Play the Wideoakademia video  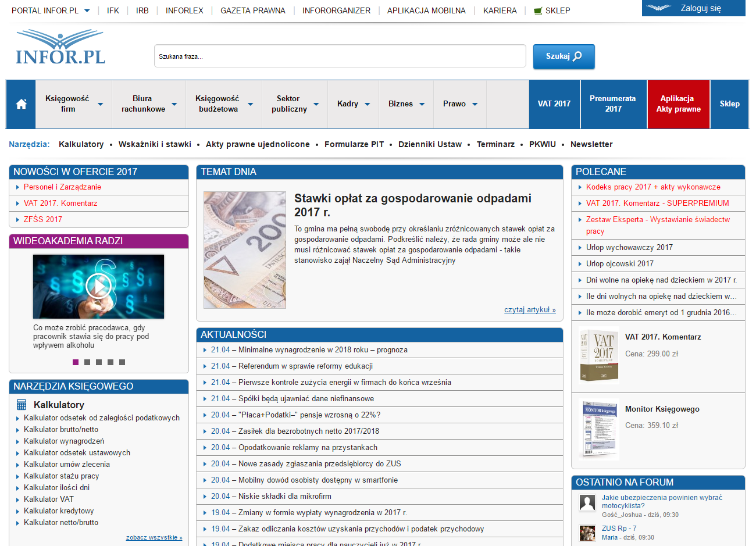click(x=98, y=286)
